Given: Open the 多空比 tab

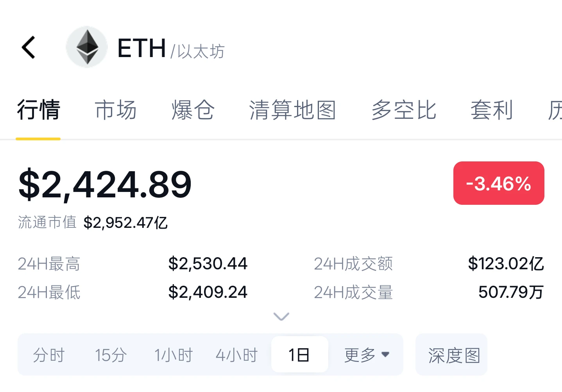Looking at the screenshot, I should (x=404, y=110).
